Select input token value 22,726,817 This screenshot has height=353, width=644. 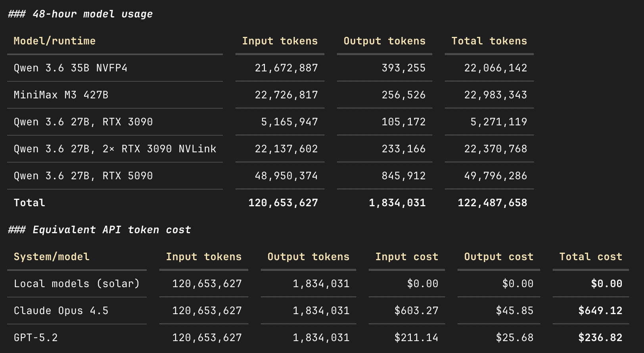point(286,95)
